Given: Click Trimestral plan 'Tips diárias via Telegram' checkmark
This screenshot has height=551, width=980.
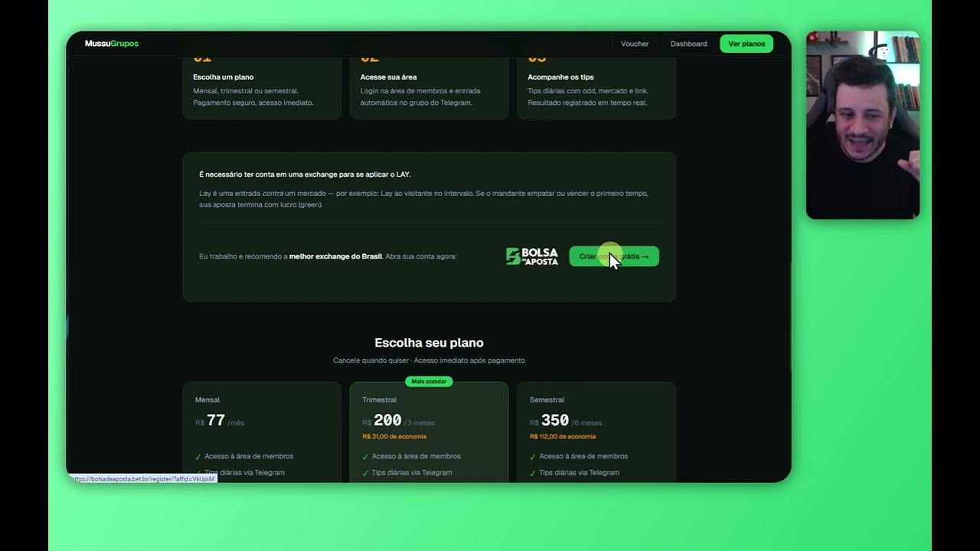Looking at the screenshot, I should pyautogui.click(x=365, y=473).
